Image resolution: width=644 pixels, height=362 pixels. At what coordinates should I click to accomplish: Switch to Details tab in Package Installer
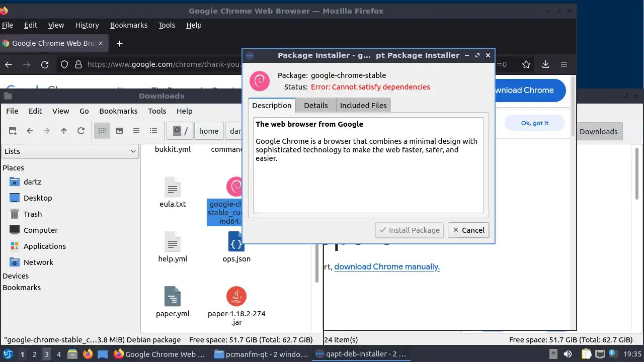pyautogui.click(x=315, y=105)
